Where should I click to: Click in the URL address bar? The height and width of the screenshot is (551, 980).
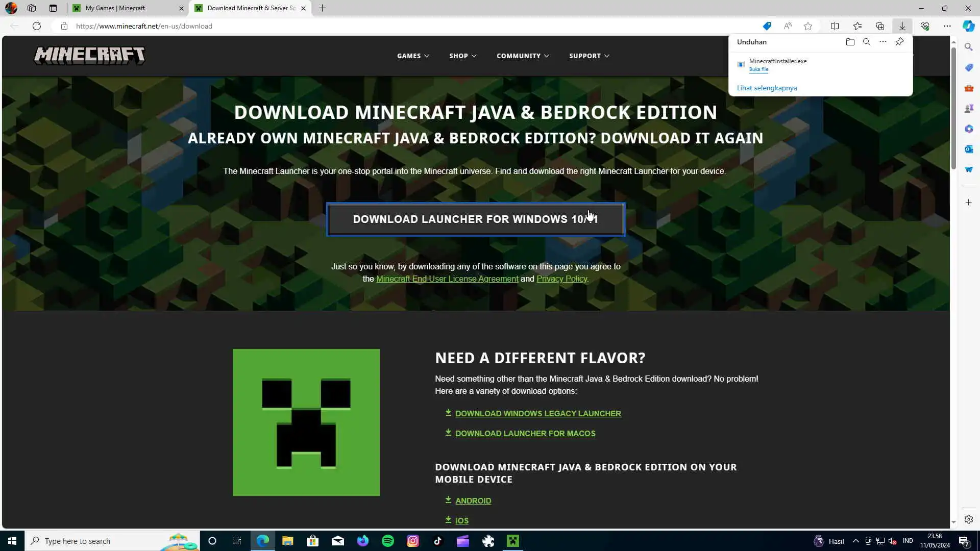pyautogui.click(x=357, y=26)
